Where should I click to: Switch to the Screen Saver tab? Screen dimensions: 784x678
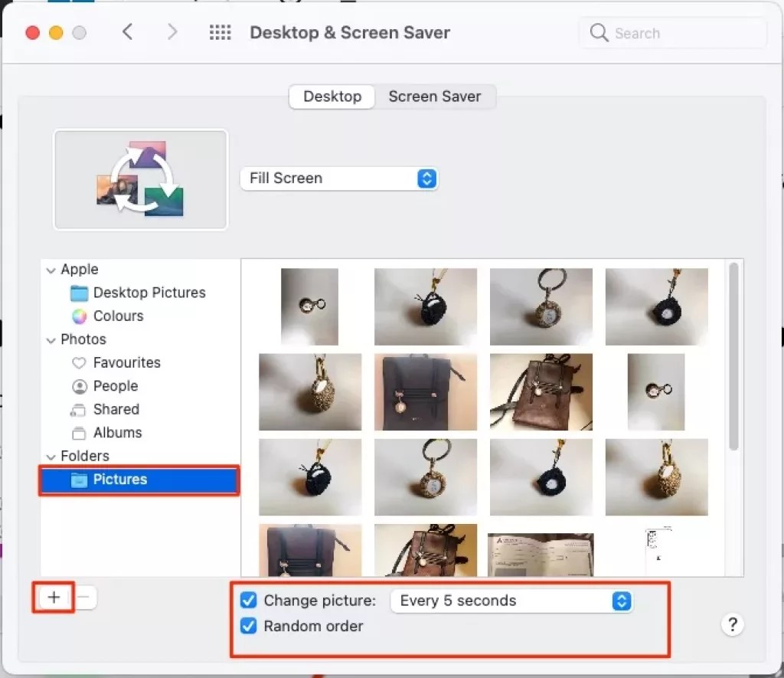435,97
